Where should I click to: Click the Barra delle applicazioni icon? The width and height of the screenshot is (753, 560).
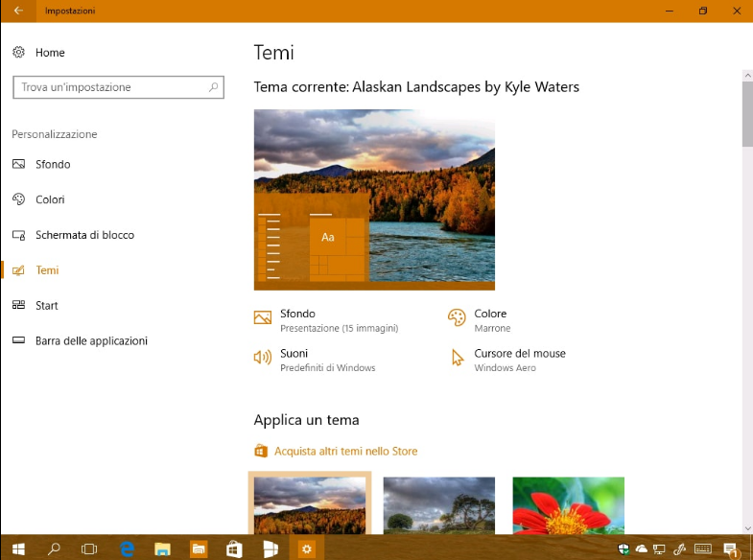(x=18, y=340)
